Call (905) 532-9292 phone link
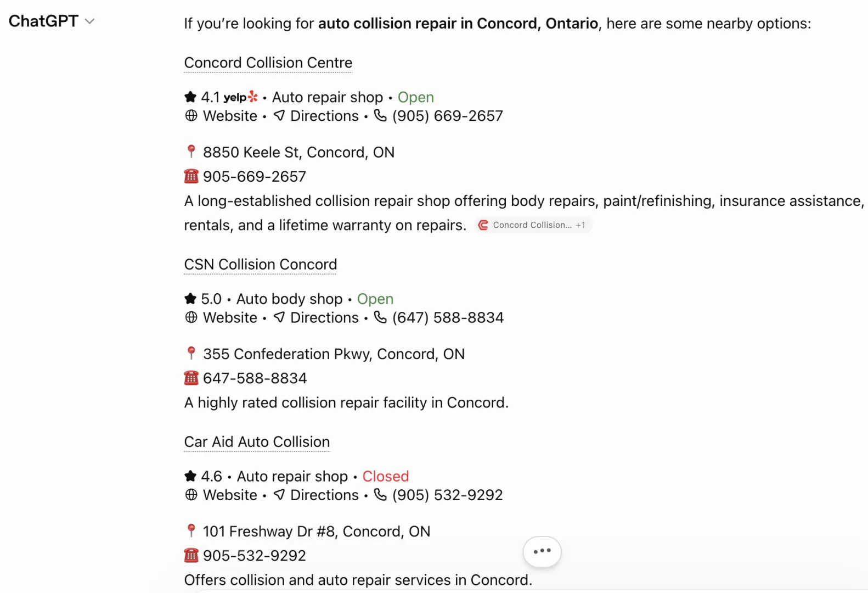 [x=438, y=495]
